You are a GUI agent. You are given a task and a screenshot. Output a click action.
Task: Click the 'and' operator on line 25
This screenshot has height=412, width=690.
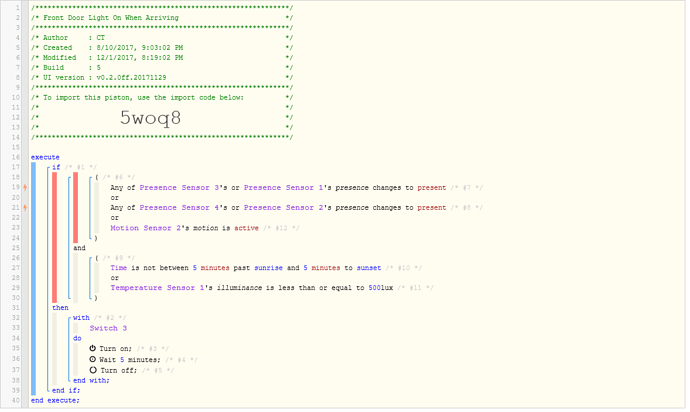(79, 248)
